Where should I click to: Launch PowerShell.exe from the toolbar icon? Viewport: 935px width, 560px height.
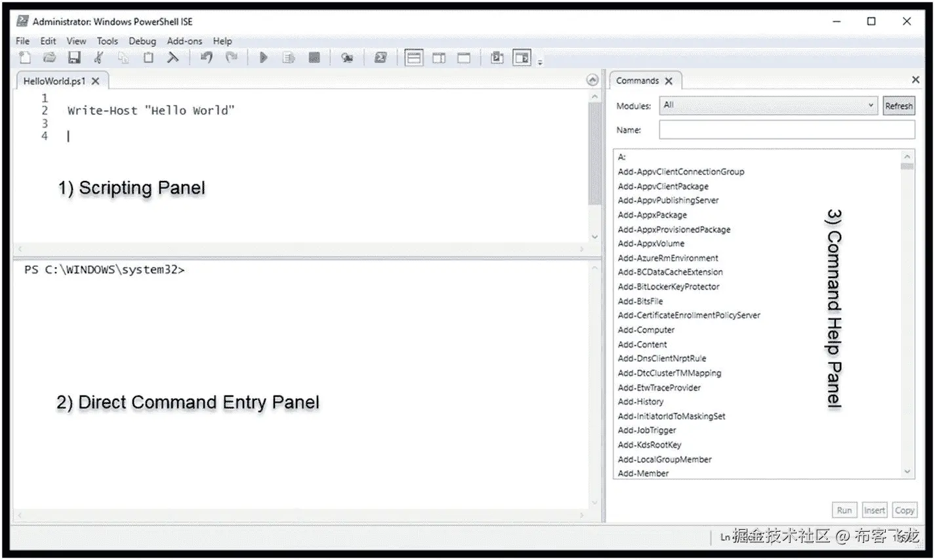(x=381, y=58)
